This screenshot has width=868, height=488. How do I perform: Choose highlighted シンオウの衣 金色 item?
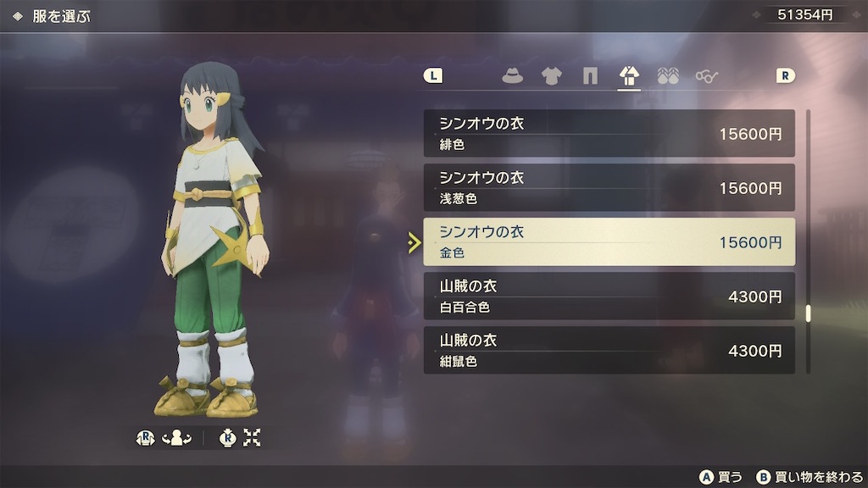point(609,241)
